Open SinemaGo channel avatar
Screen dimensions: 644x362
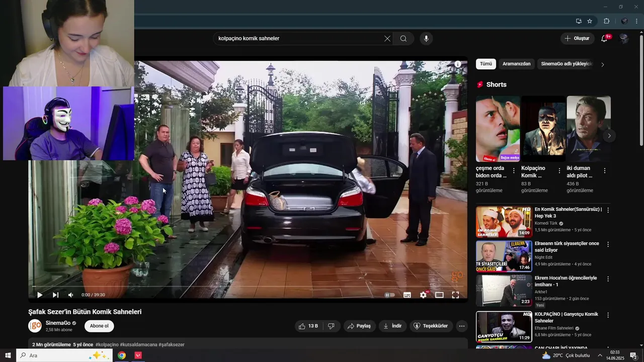pos(35,326)
